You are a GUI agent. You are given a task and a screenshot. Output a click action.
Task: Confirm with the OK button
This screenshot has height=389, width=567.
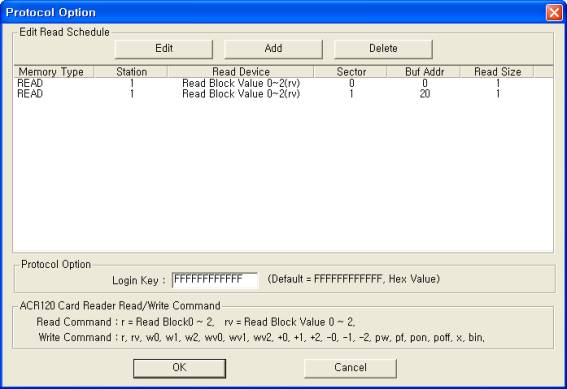tap(179, 368)
